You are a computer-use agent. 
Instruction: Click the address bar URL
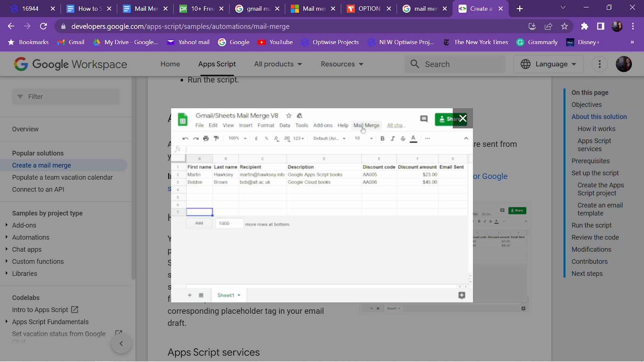pyautogui.click(x=180, y=27)
